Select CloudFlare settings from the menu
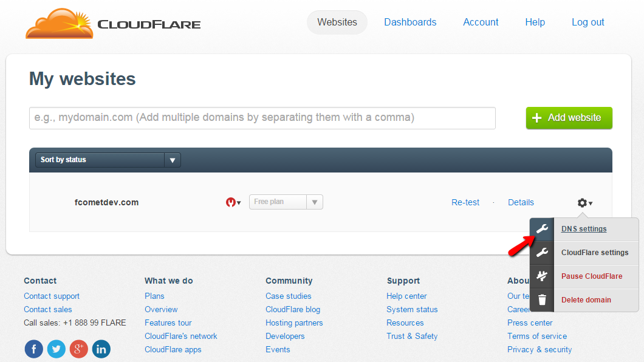The height and width of the screenshot is (362, 644). pyautogui.click(x=595, y=253)
